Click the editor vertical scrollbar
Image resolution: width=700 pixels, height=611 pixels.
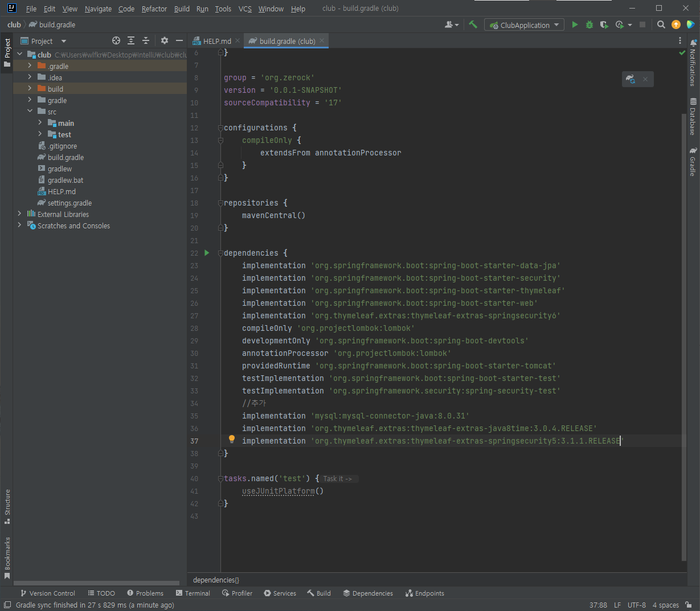684,336
